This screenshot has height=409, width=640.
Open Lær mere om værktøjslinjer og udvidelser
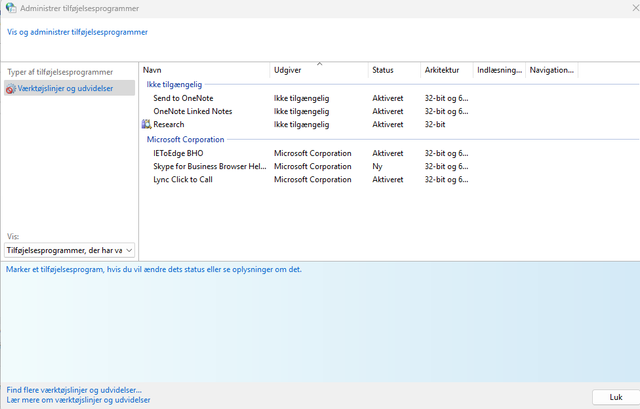[x=78, y=400]
